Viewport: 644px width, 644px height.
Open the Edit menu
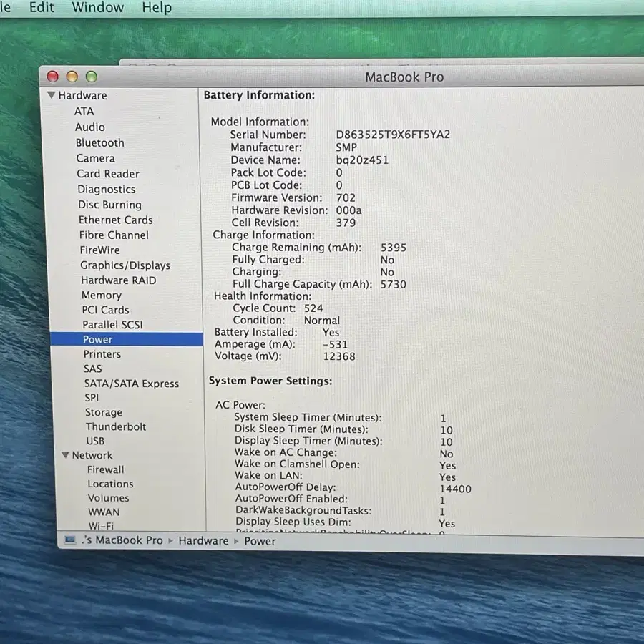pyautogui.click(x=42, y=7)
